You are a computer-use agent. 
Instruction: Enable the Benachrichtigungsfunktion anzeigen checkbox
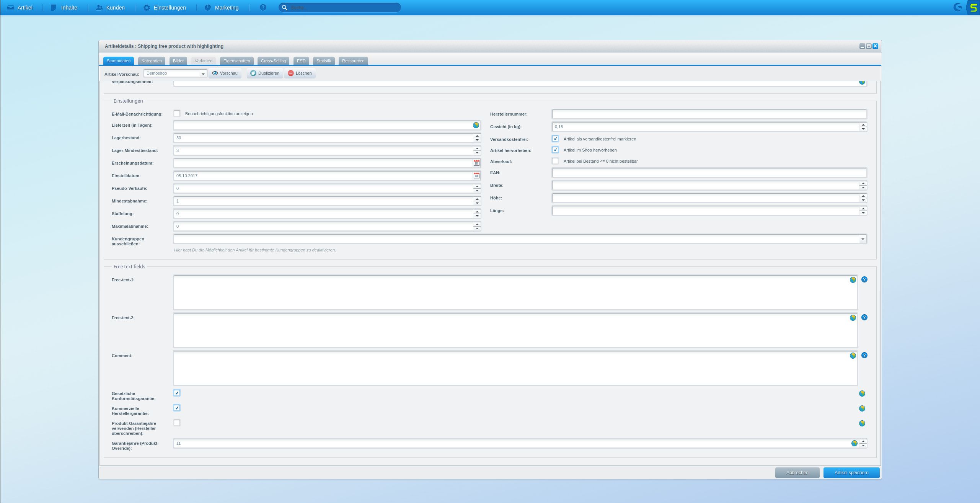[x=177, y=114]
